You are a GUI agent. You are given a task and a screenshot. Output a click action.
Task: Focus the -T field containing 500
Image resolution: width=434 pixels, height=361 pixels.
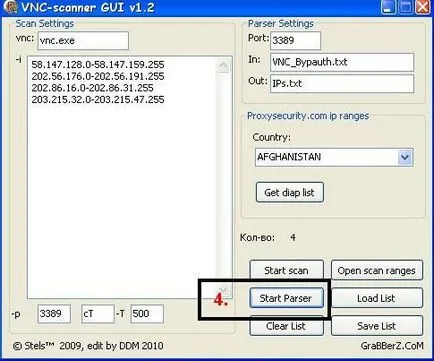[x=147, y=314]
